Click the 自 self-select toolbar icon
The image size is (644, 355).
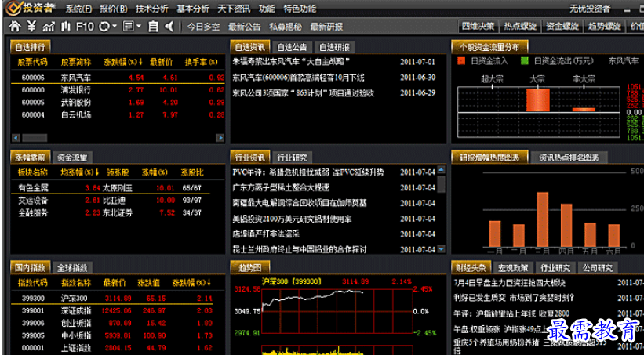153,27
